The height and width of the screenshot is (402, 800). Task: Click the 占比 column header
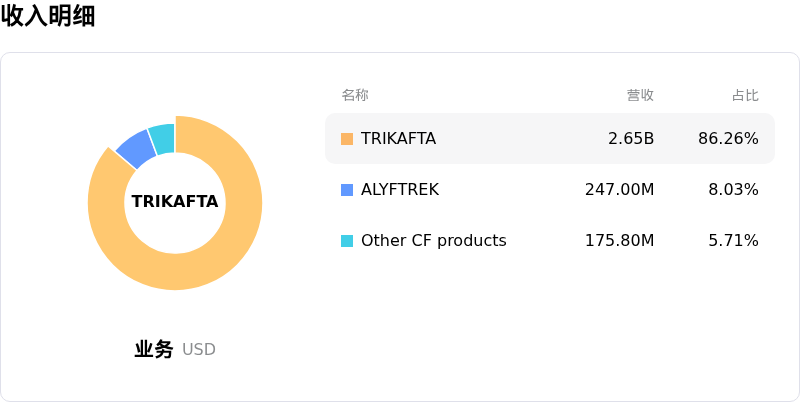click(745, 95)
